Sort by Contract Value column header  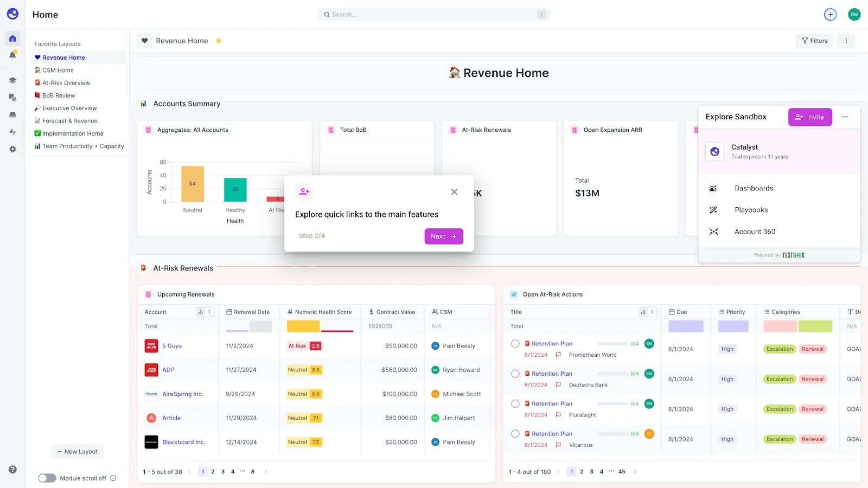click(x=392, y=312)
